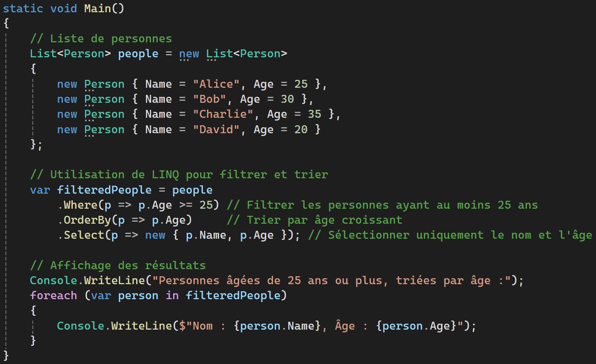This screenshot has height=364, width=596.
Task: Click the "David" string literal
Action: click(x=216, y=130)
